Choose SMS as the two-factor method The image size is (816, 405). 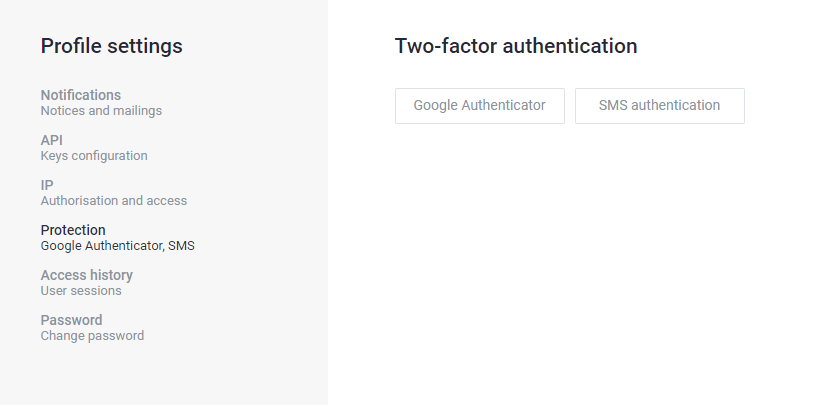[660, 105]
